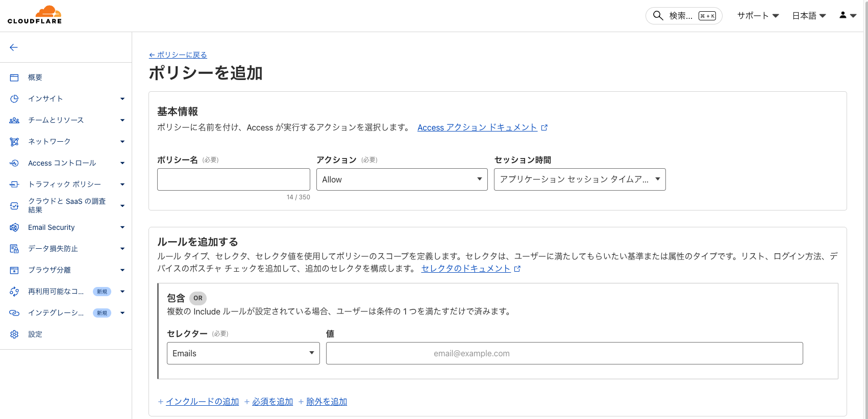Expand the Access コントロール menu arrow
This screenshot has height=419, width=868.
[x=122, y=163]
